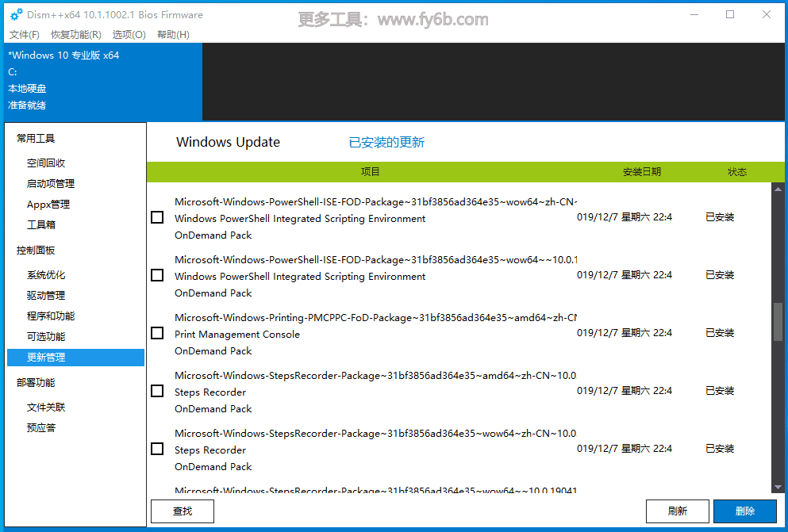The image size is (788, 532).
Task: Open the 恢复功能(R) menu
Action: [x=76, y=35]
